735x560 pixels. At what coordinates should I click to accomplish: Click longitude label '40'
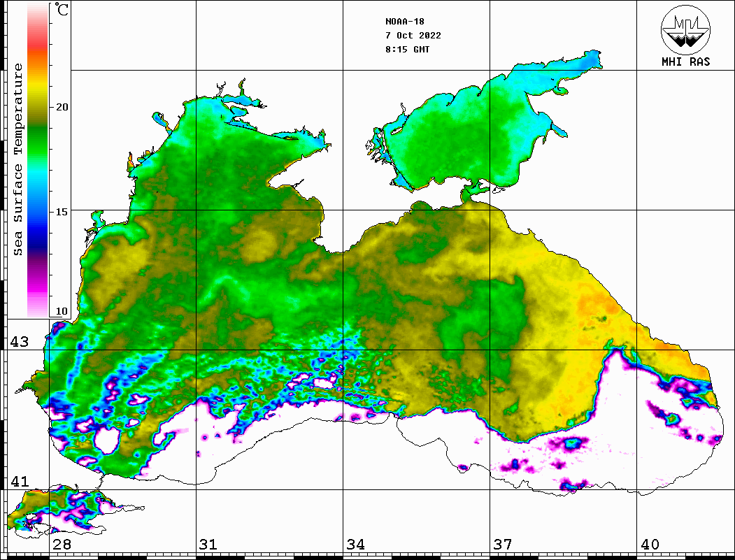pos(650,545)
